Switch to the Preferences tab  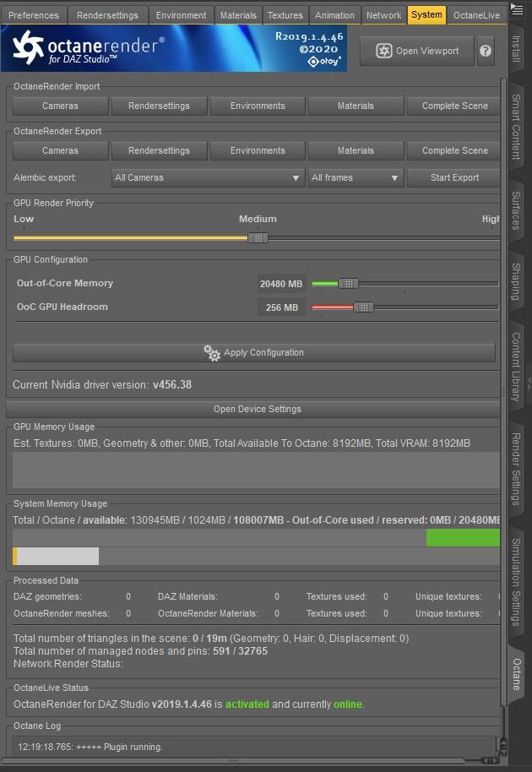pos(34,15)
